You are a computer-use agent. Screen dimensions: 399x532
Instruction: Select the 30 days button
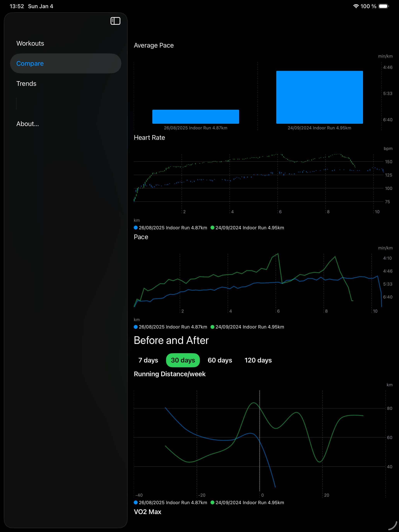point(183,360)
